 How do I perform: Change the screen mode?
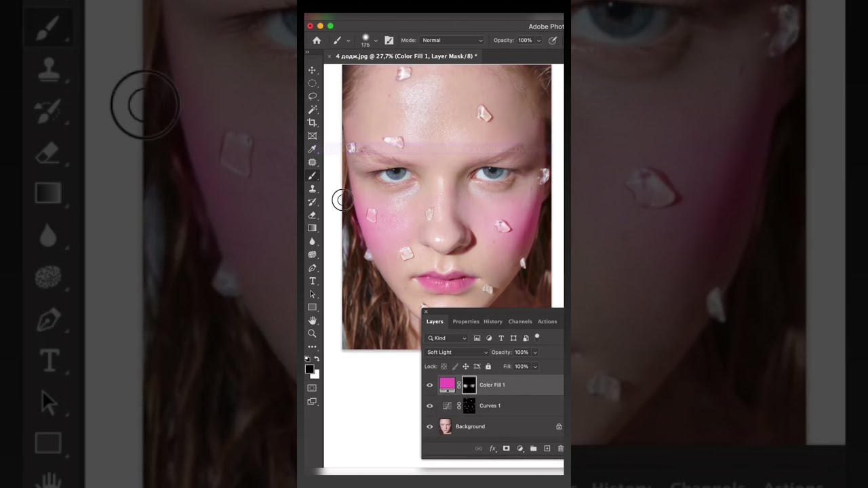coord(312,401)
